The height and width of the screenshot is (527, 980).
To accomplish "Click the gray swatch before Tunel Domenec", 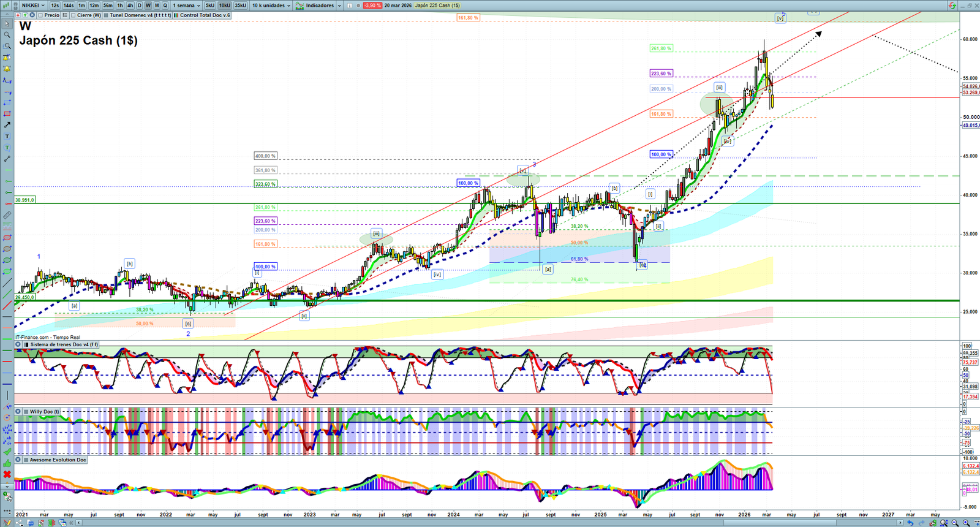I will [106, 15].
